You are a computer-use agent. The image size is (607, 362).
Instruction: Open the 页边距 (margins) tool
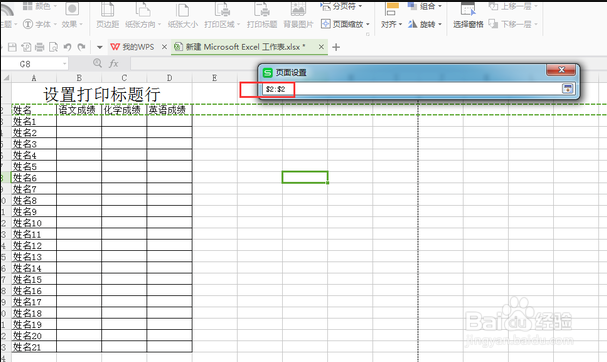(x=107, y=15)
